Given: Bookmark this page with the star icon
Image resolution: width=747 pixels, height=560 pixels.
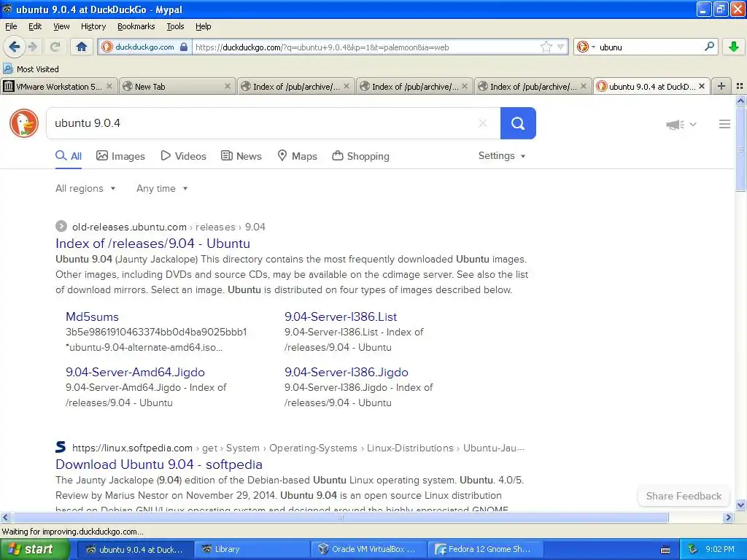Looking at the screenshot, I should pos(546,47).
